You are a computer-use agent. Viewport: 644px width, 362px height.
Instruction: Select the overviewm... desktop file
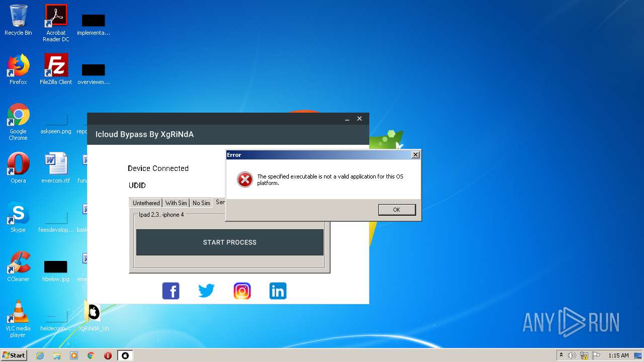tap(94, 74)
